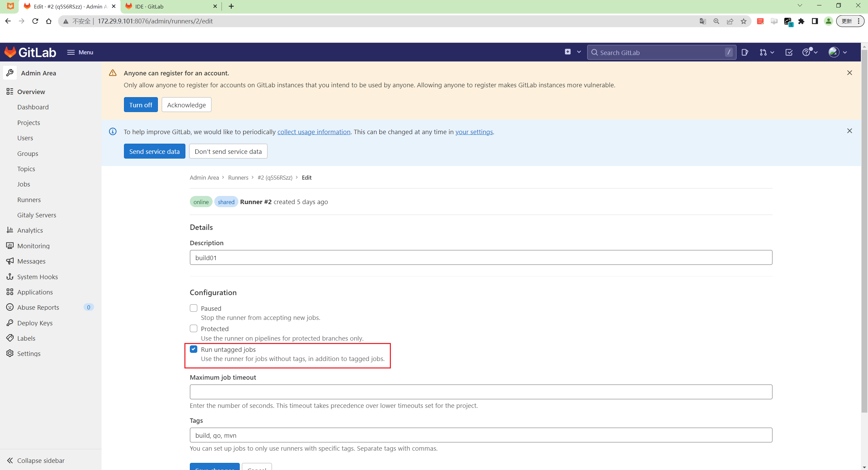Click Don't send service data
The width and height of the screenshot is (868, 470).
228,151
